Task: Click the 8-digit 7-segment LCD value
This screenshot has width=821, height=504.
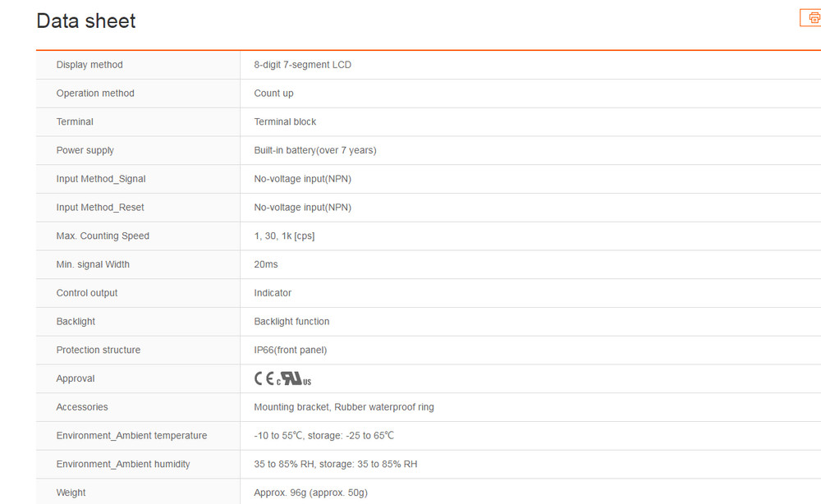Action: pos(302,65)
